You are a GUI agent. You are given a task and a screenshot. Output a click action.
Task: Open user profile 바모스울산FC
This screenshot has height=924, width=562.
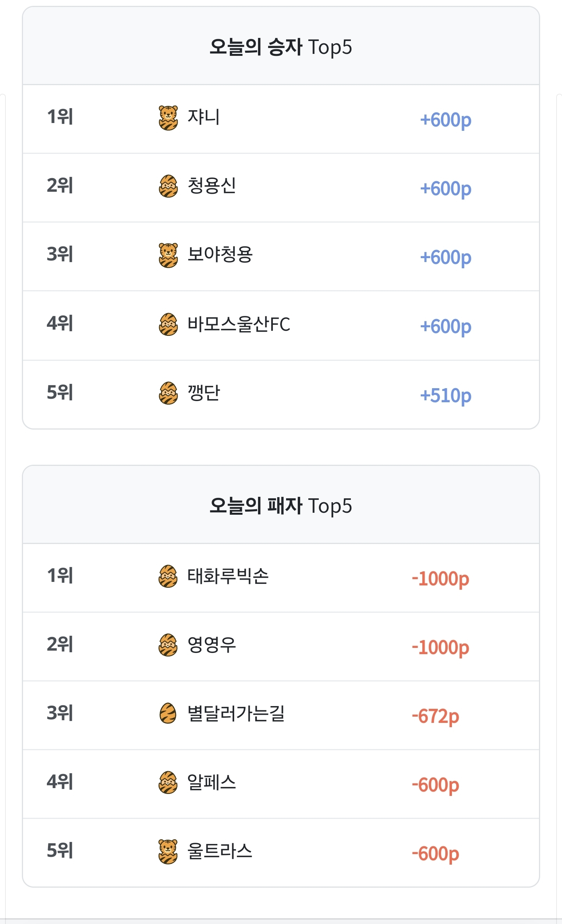point(239,324)
